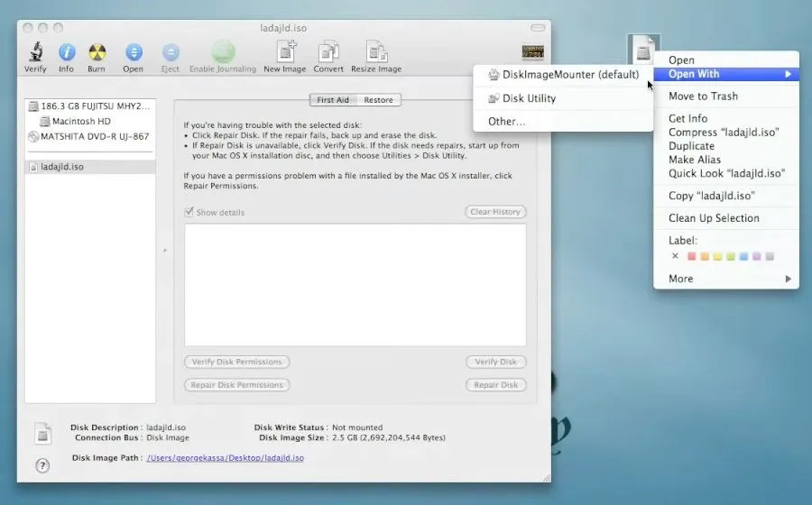The width and height of the screenshot is (812, 505).
Task: Click the Burn radiation icon
Action: click(97, 51)
